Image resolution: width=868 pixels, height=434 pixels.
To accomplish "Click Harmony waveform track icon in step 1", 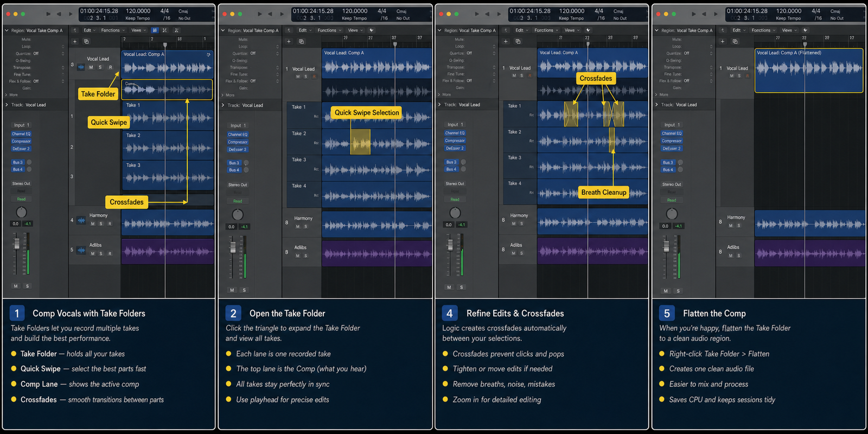I will [x=81, y=220].
